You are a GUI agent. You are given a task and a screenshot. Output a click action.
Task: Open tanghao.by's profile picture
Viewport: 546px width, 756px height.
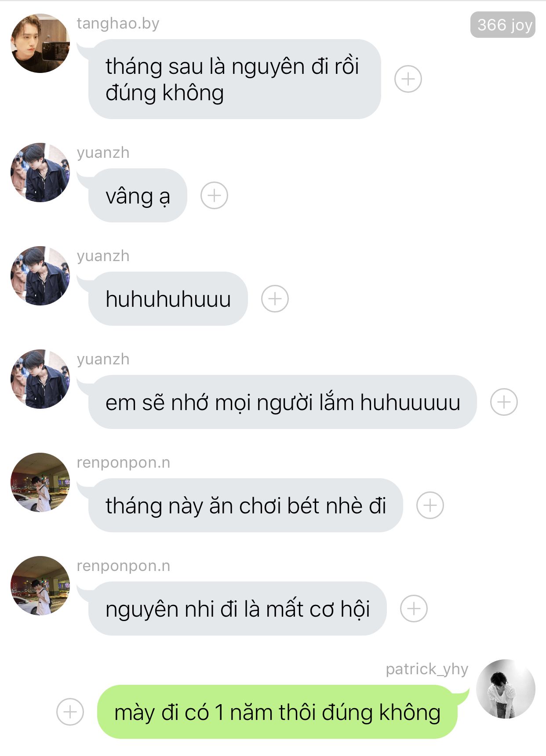click(40, 43)
